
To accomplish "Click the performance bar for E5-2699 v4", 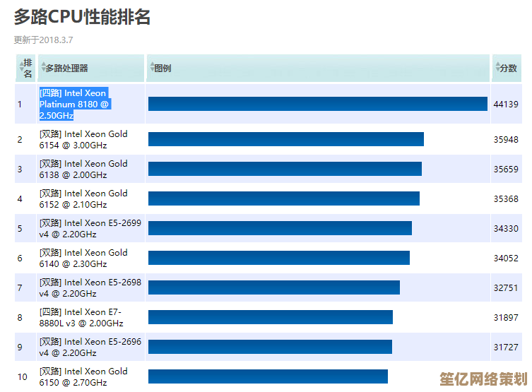I will click(280, 228).
